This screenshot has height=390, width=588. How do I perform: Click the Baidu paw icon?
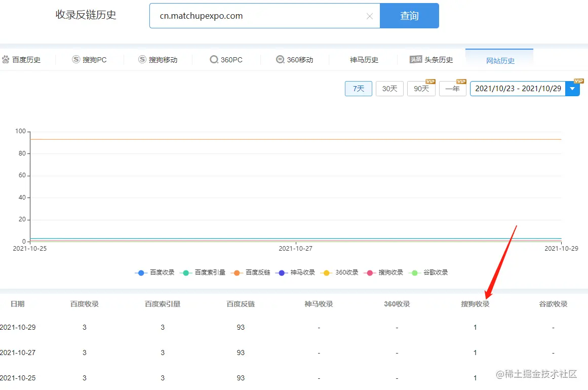(6, 59)
